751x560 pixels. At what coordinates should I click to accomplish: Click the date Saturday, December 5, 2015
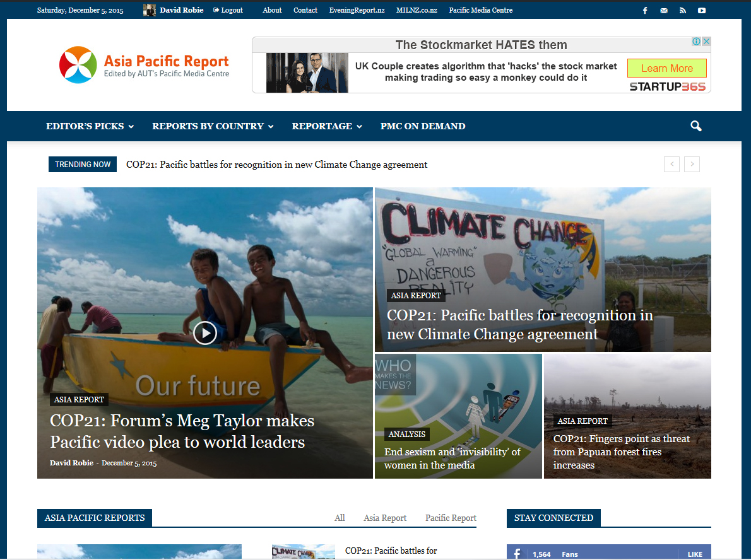click(x=80, y=10)
